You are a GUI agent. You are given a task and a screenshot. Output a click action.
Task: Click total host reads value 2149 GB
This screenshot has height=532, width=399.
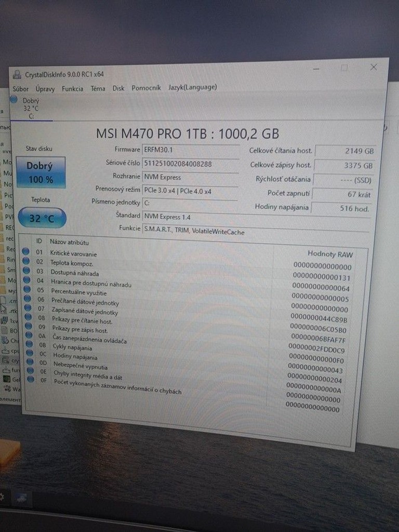(345, 151)
